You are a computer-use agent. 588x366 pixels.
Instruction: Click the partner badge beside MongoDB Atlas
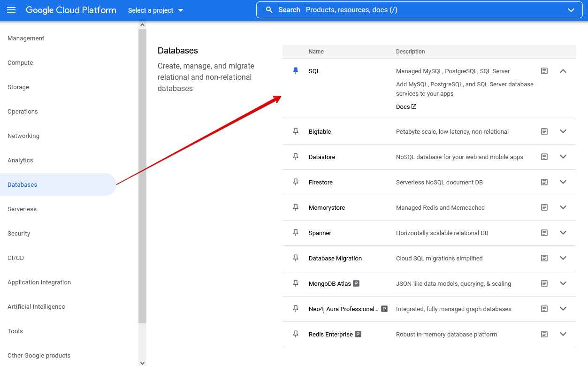pos(356,283)
